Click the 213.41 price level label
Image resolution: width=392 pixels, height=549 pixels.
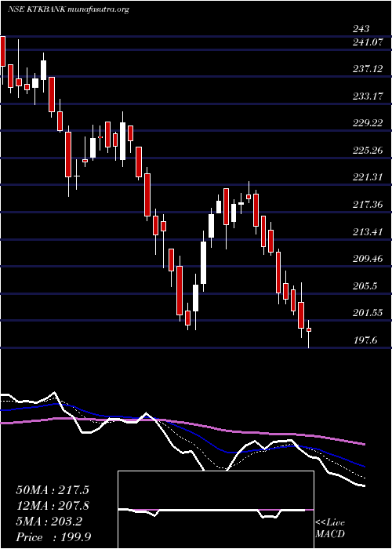point(367,232)
